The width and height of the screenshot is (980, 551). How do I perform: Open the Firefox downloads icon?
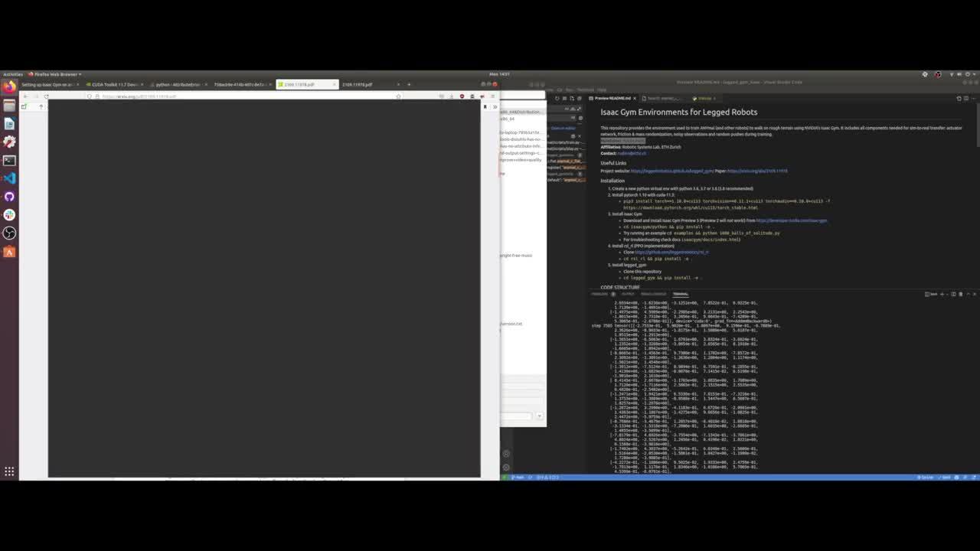(452, 96)
